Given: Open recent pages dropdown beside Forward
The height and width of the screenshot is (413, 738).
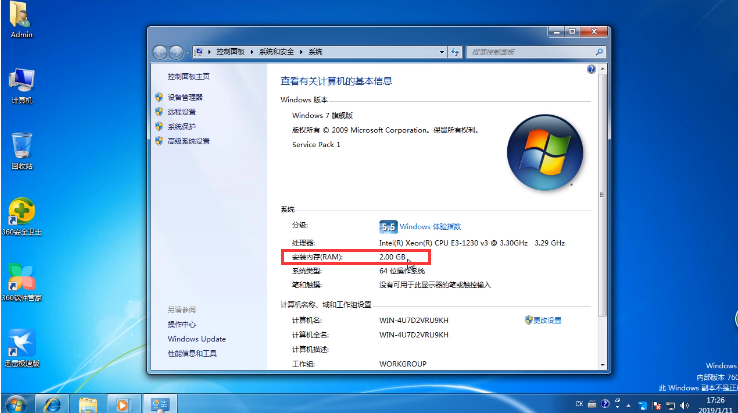Looking at the screenshot, I should click(x=187, y=52).
